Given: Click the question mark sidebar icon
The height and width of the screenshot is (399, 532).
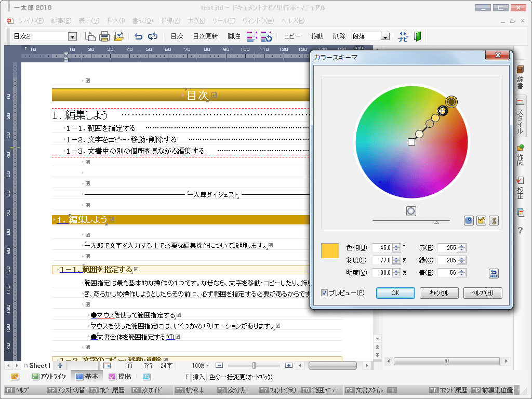Looking at the screenshot, I should (x=521, y=230).
